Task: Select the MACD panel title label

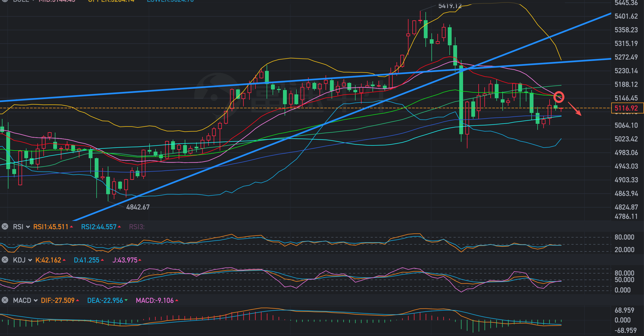Action: tap(22, 301)
